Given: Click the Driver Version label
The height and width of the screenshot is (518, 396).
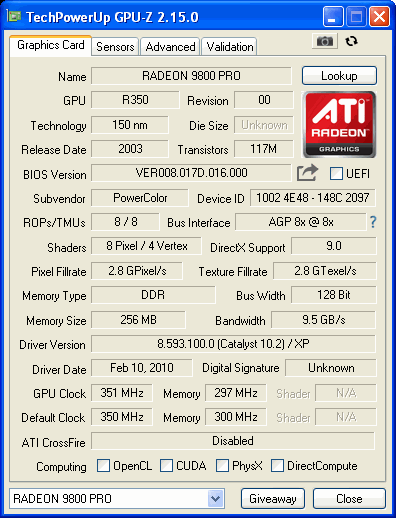Looking at the screenshot, I should 52,345.
